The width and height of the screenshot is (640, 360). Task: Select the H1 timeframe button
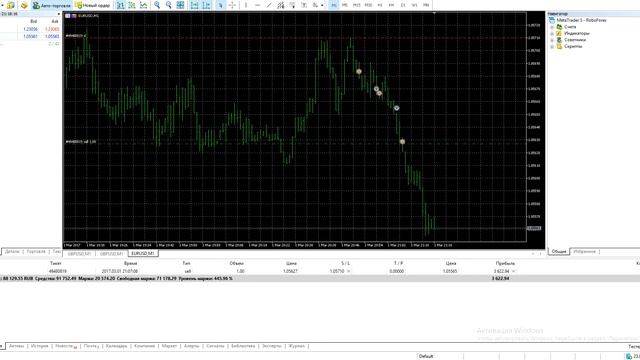pos(380,5)
